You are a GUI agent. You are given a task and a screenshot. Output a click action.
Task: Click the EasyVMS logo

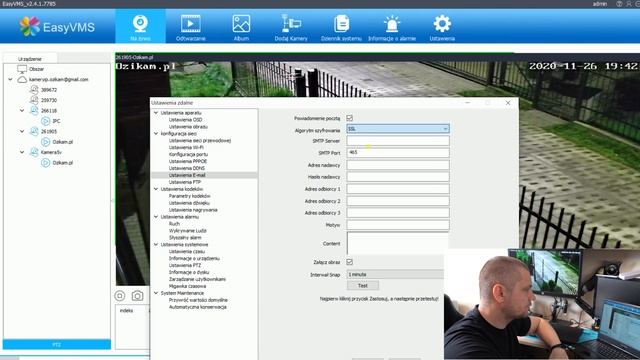click(57, 27)
